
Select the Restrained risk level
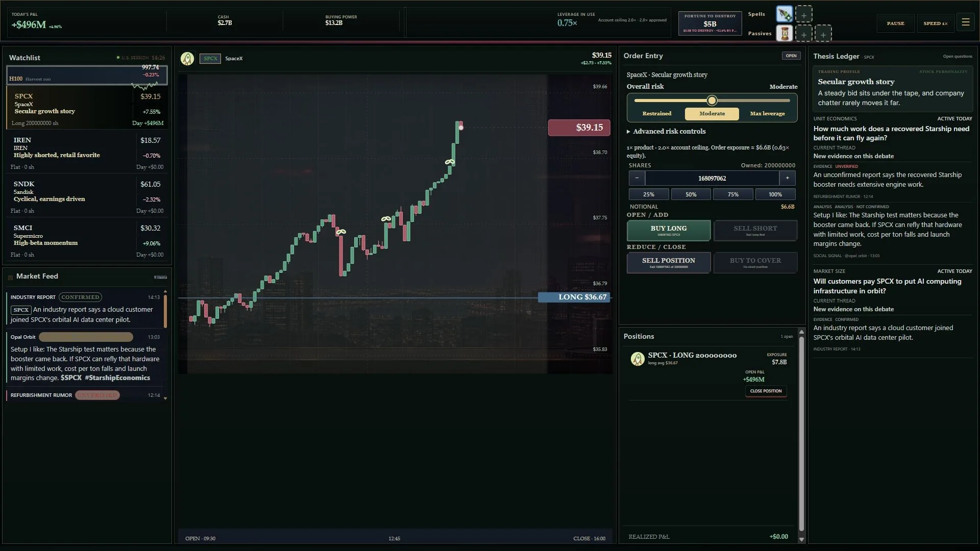656,114
